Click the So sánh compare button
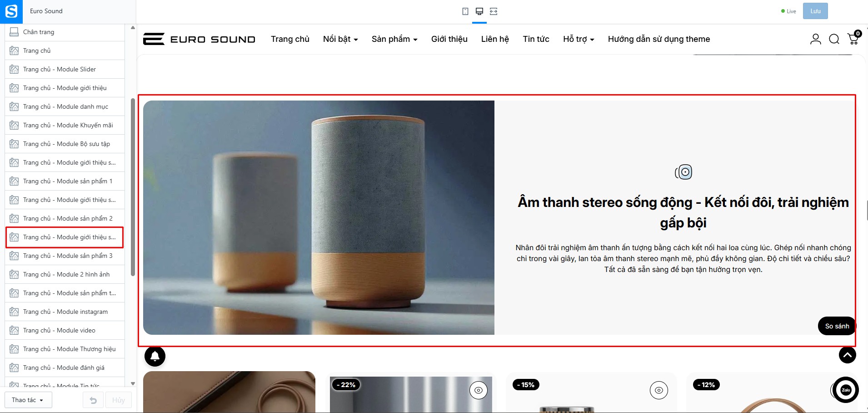This screenshot has width=868, height=413. click(x=837, y=326)
